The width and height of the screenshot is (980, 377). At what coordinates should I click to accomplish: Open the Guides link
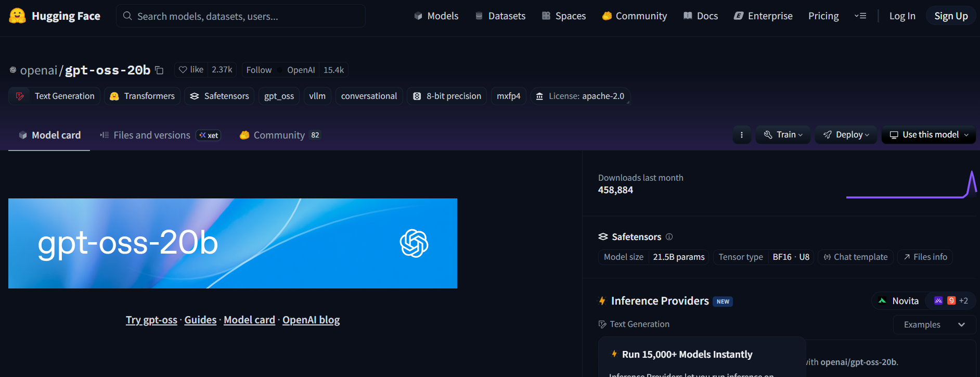tap(200, 320)
